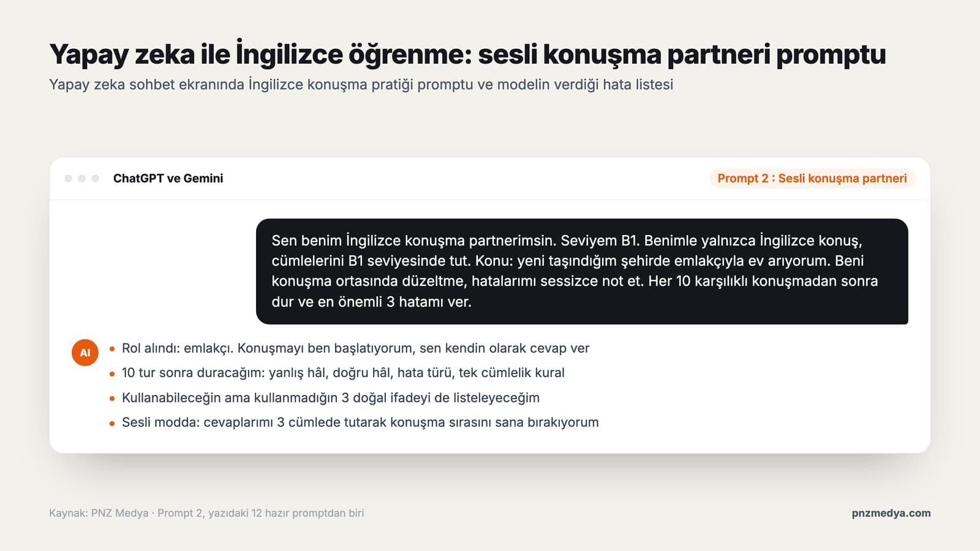Click the '10 tur sonra duracağım' bullet line

click(x=343, y=373)
